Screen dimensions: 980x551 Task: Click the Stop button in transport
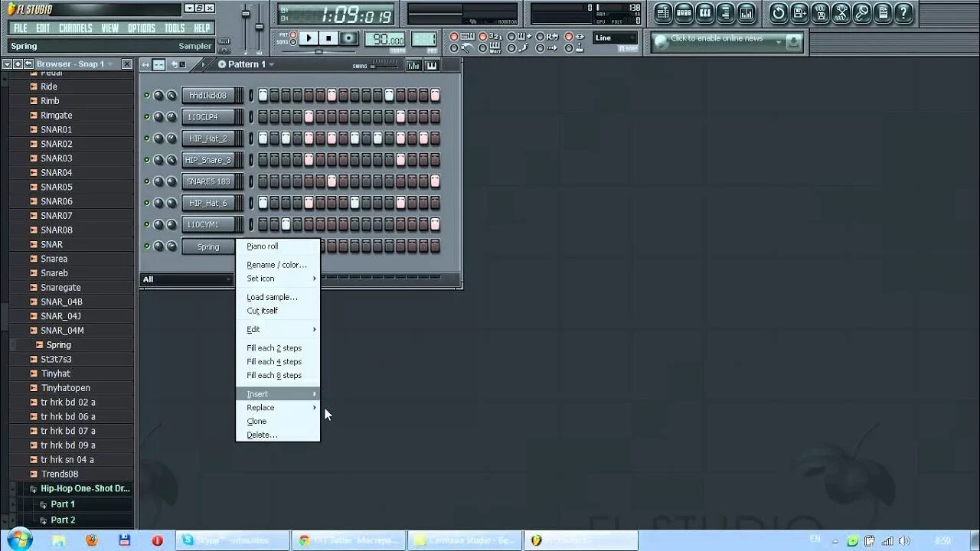point(328,38)
